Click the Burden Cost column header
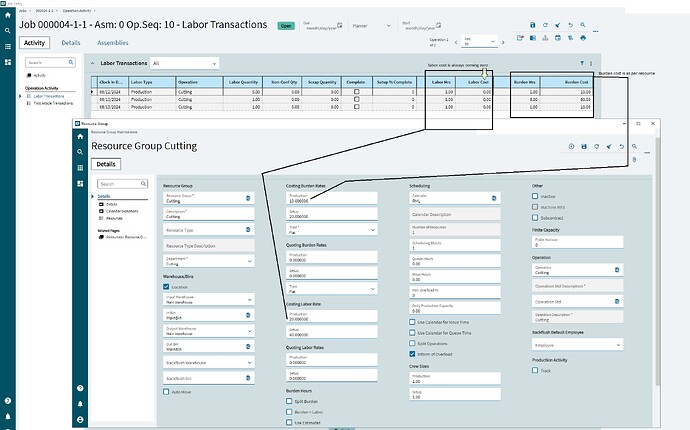690x430 pixels. (x=566, y=82)
